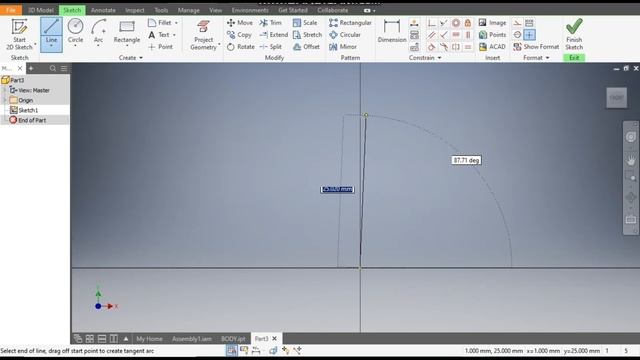Open the Fillet dropdown arrow
The width and height of the screenshot is (640, 360).
[176, 23]
